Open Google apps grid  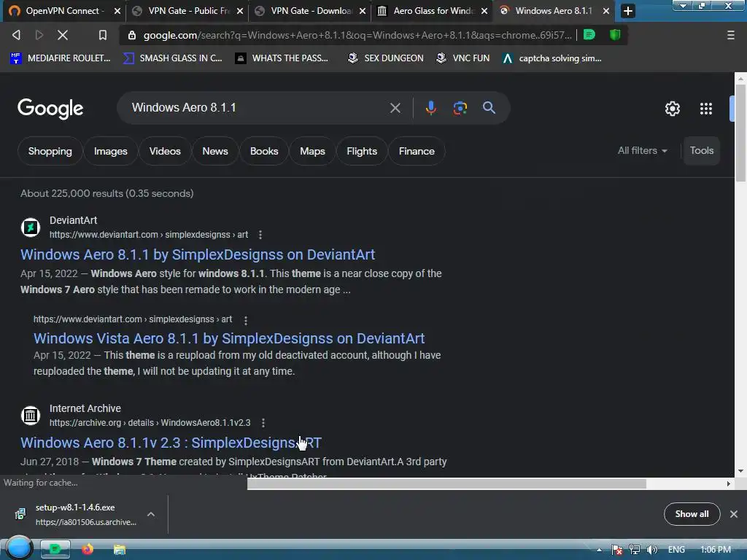[x=706, y=109]
